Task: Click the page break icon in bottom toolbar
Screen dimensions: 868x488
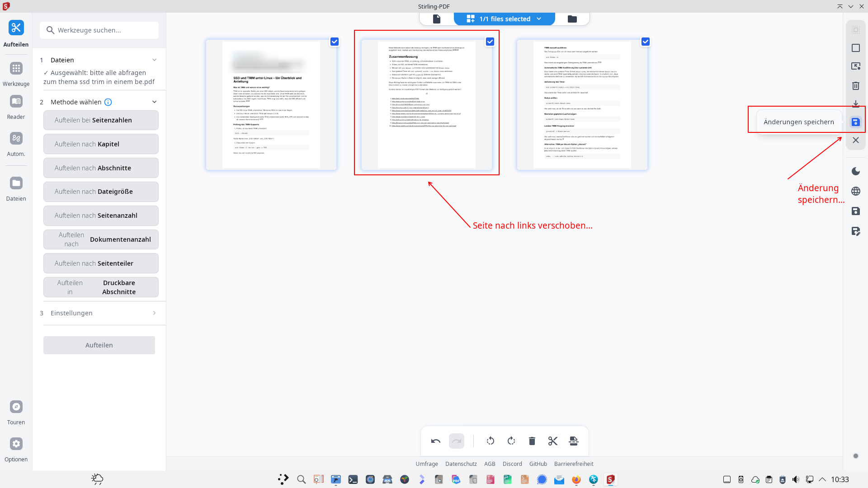Action: [573, 441]
